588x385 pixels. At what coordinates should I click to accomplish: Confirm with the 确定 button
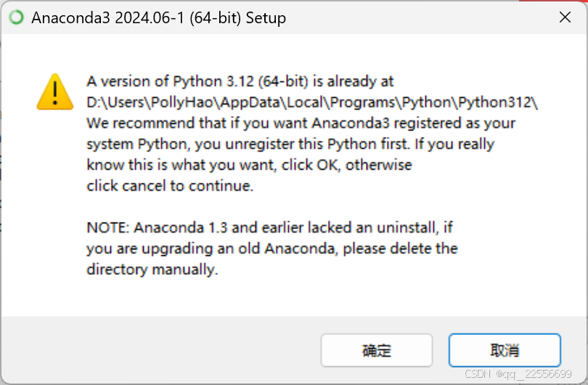(x=377, y=350)
